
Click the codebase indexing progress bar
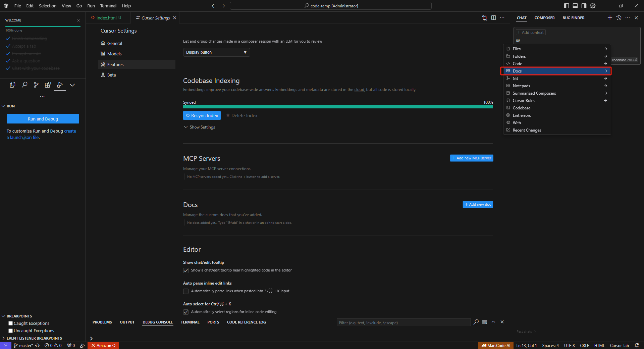point(338,107)
